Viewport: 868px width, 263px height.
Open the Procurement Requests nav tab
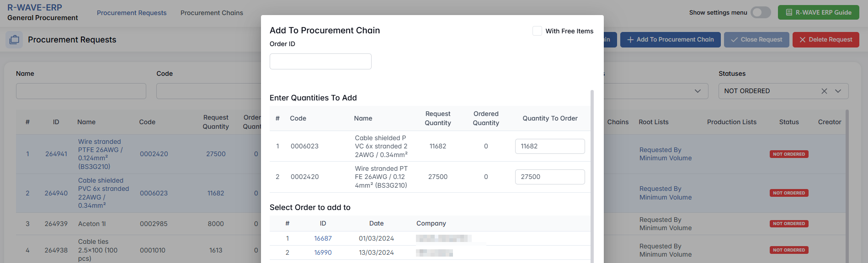click(132, 13)
